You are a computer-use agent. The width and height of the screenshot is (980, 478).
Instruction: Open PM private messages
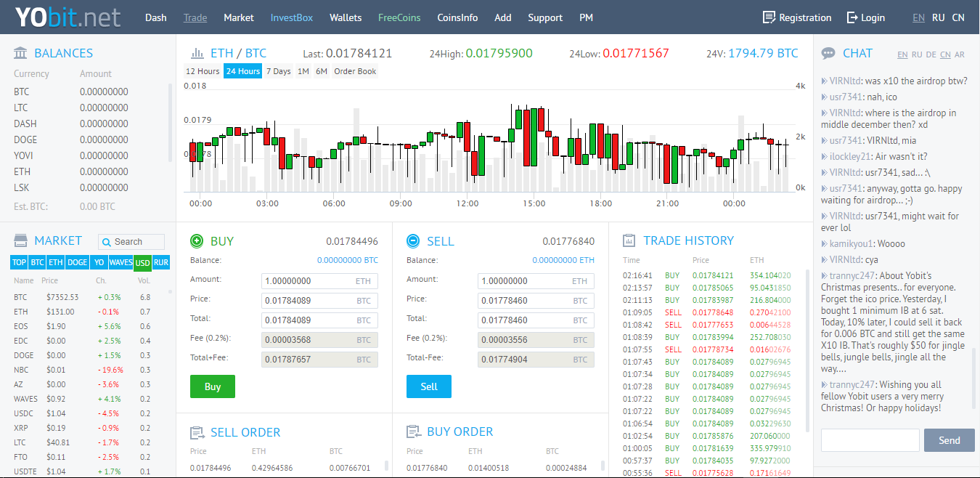click(586, 17)
